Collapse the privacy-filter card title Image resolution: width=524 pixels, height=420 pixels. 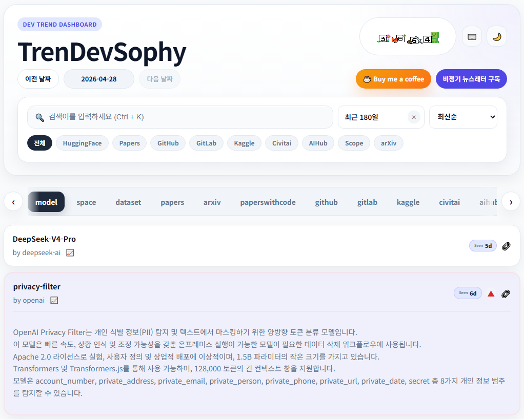pos(37,287)
